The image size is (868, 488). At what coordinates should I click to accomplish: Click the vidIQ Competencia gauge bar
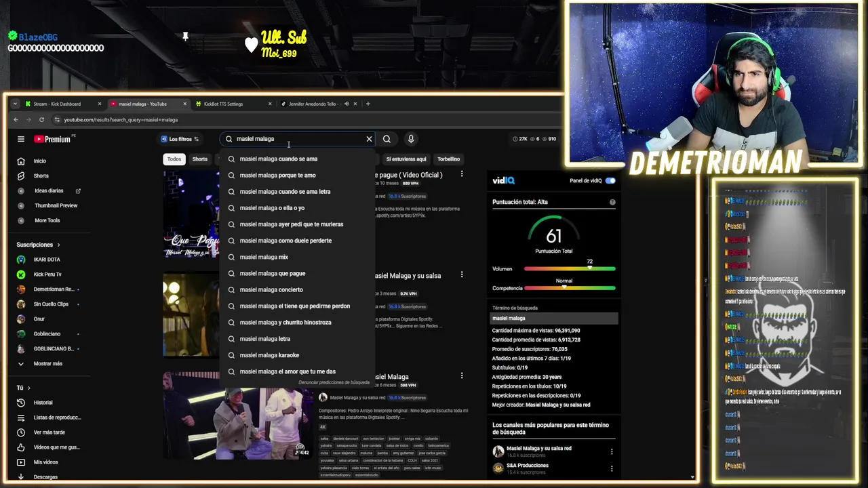coord(570,288)
